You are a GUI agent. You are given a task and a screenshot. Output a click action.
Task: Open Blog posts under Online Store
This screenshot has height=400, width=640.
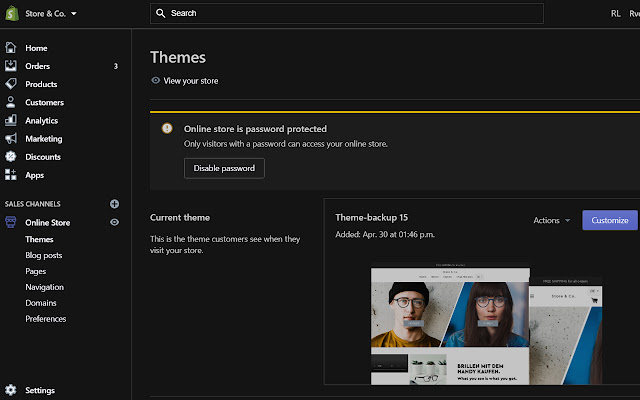44,256
